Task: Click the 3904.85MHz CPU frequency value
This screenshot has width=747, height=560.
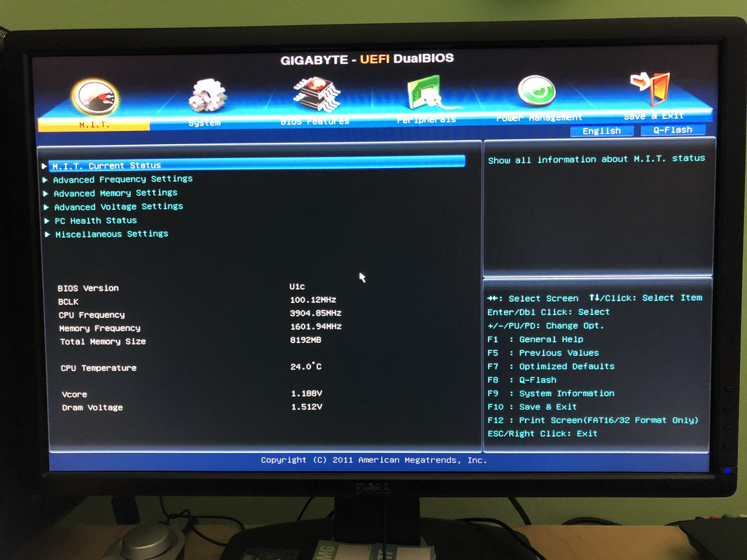Action: coord(315,314)
